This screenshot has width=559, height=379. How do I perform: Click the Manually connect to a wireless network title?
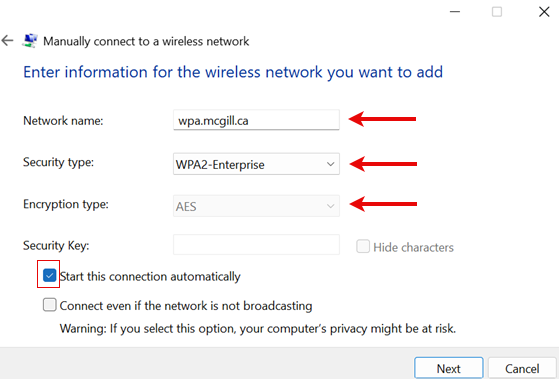pyautogui.click(x=146, y=41)
